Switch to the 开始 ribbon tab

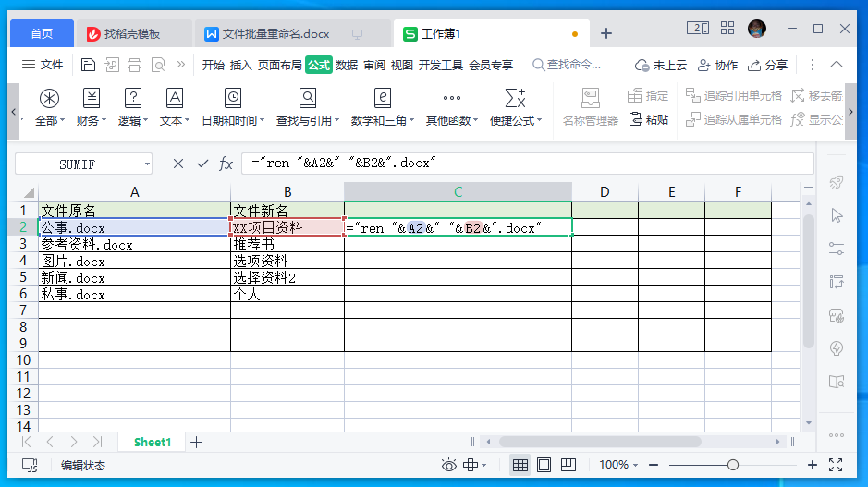tap(214, 66)
